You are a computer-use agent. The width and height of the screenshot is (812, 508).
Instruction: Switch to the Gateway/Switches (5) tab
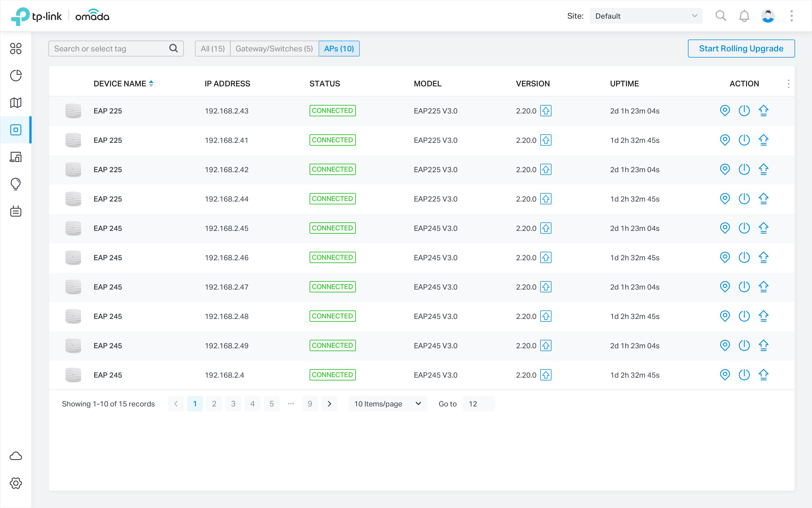tap(274, 48)
